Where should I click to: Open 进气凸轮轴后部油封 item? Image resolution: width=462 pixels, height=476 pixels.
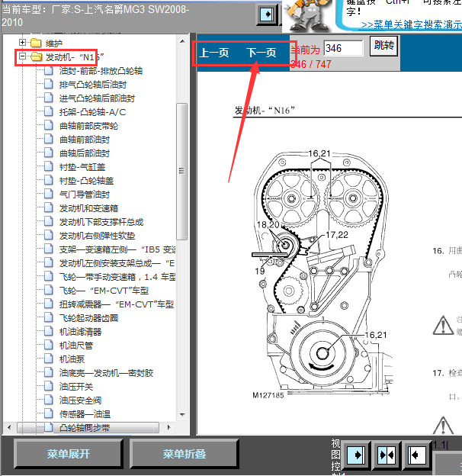tap(97, 98)
